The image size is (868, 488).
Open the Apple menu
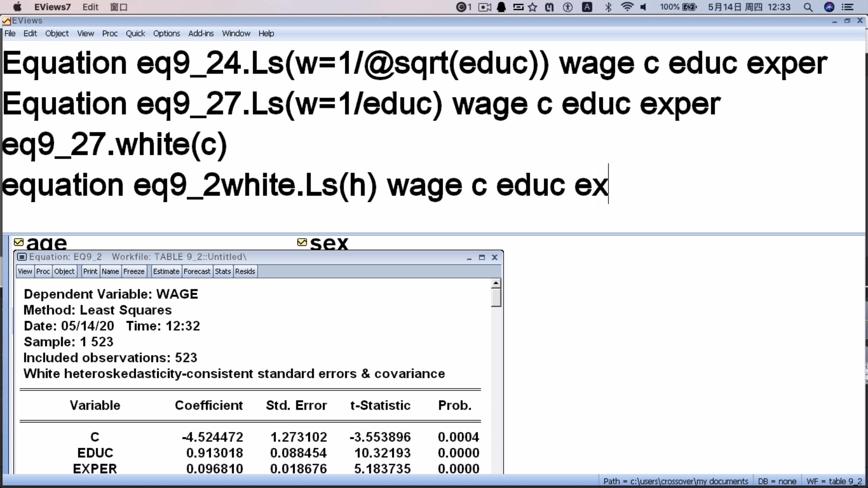click(17, 7)
